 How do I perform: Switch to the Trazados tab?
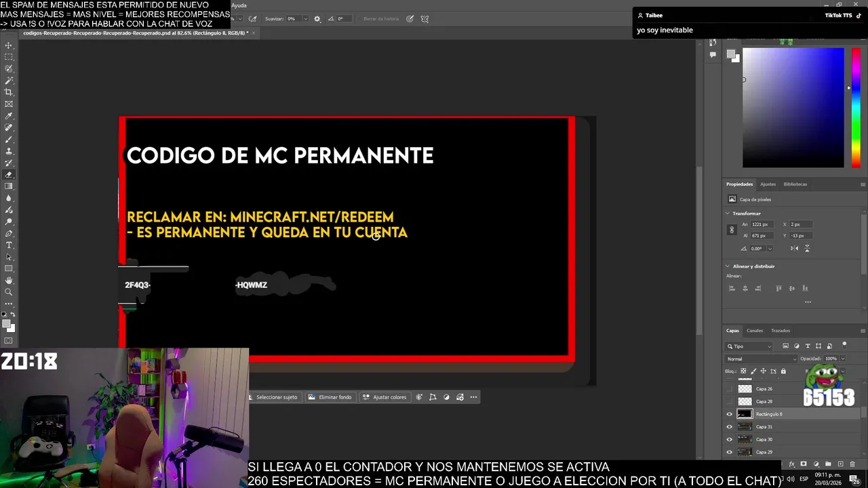pos(781,331)
